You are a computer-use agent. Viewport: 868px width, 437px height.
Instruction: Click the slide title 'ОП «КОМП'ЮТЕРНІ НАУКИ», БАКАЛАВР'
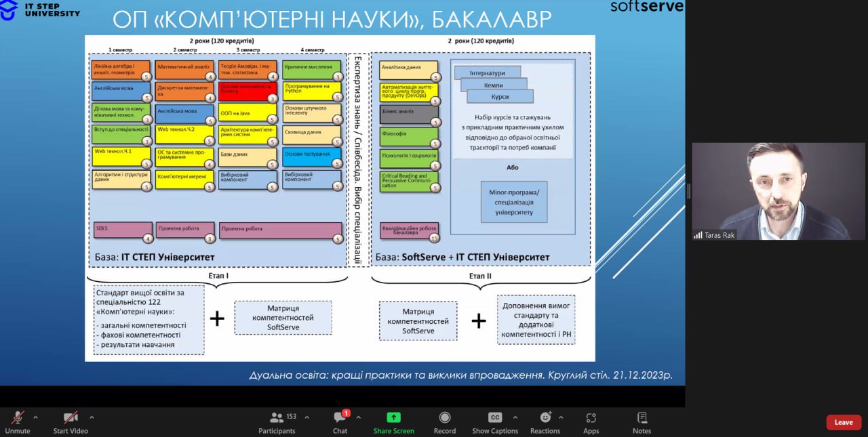(332, 19)
